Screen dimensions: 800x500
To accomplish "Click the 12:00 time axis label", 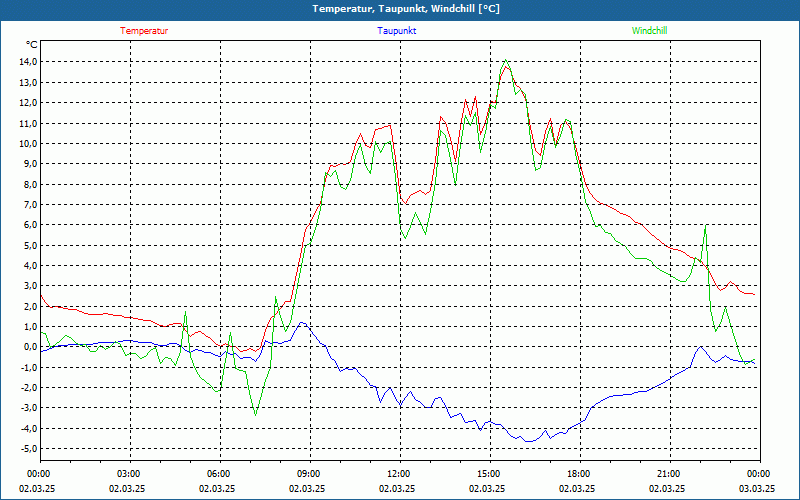I will [x=400, y=474].
